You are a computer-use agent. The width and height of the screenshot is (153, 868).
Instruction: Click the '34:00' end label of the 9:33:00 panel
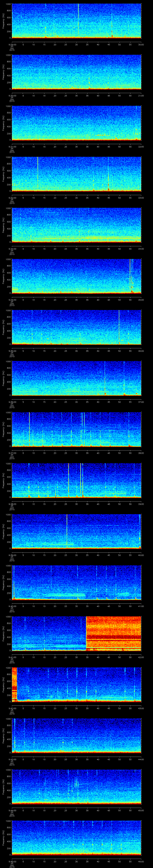click(x=141, y=249)
